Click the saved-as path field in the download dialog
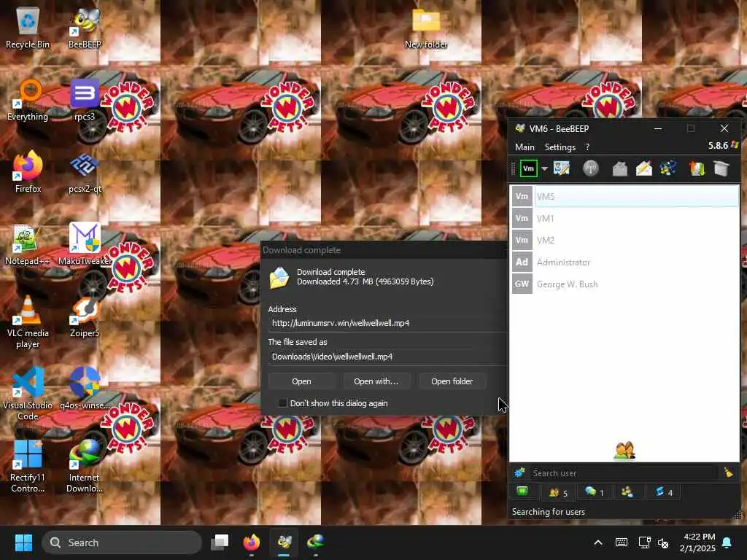747x560 pixels. [388, 357]
